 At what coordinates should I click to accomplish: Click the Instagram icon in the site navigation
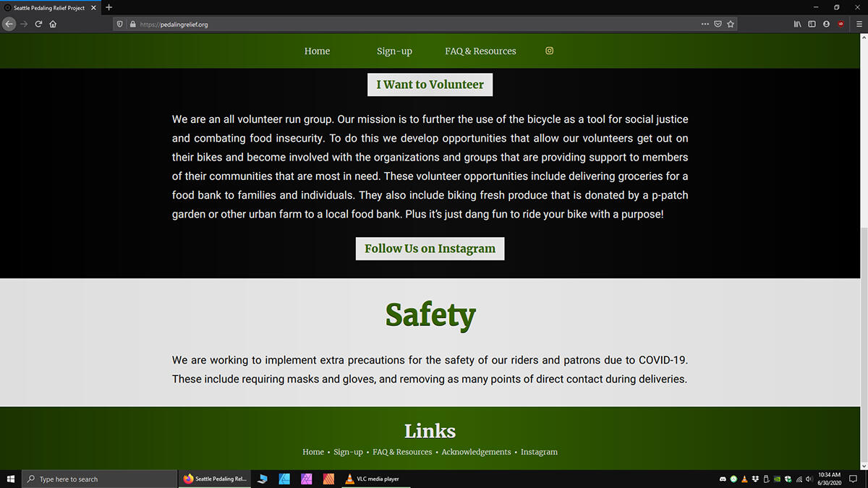point(549,51)
